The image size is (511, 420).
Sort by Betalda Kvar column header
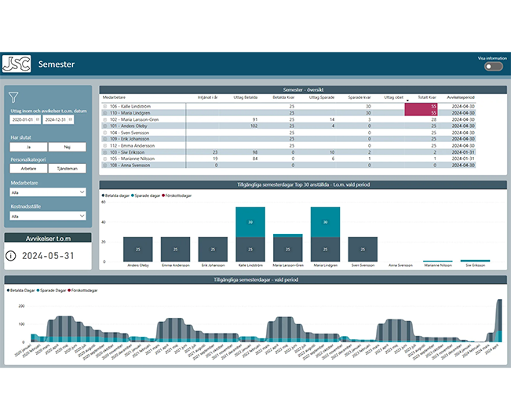click(x=283, y=97)
